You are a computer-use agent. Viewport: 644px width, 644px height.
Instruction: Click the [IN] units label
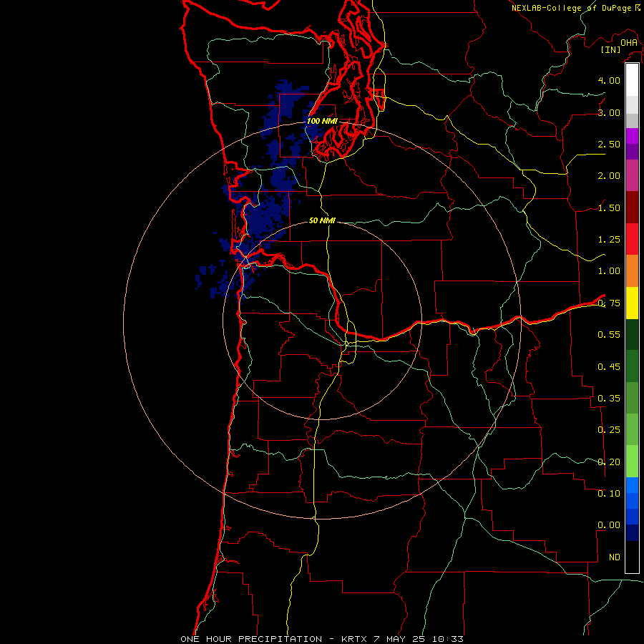coord(611,49)
